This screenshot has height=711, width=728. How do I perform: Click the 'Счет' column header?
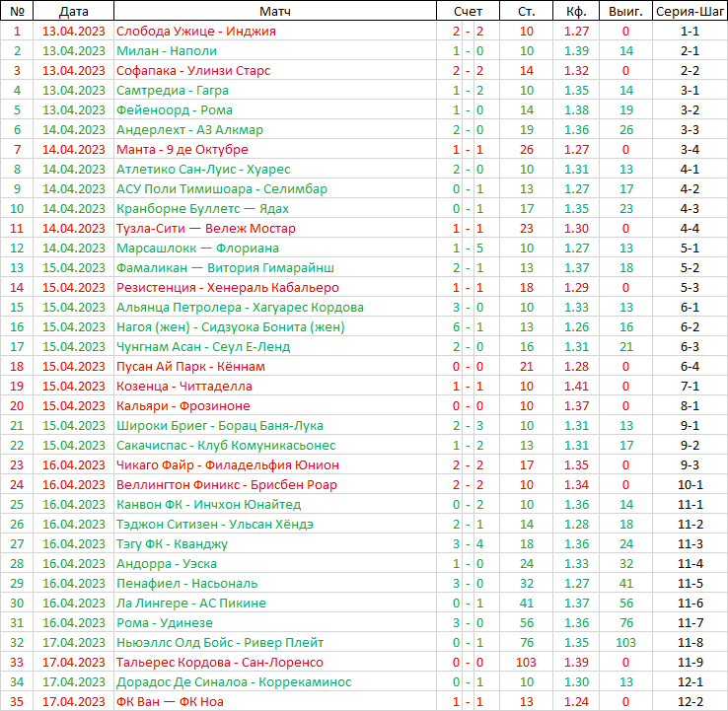468,11
